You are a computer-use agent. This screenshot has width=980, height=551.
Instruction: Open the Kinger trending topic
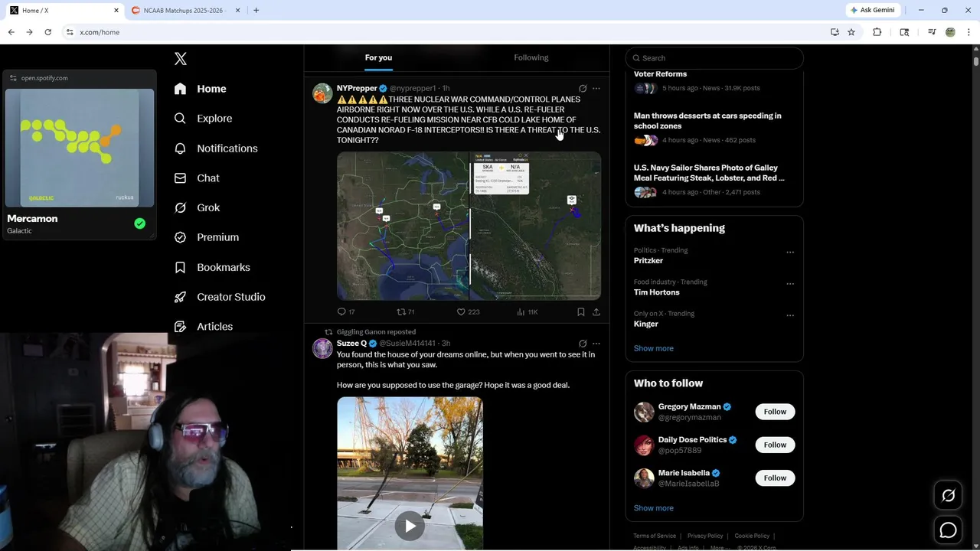tap(645, 324)
